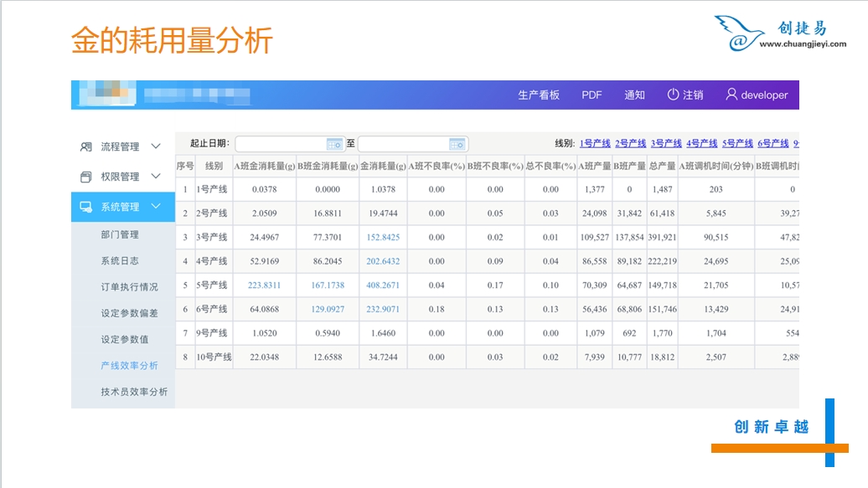The image size is (868, 488).
Task: Click the 权限管理 sidebar icon
Action: point(85,177)
